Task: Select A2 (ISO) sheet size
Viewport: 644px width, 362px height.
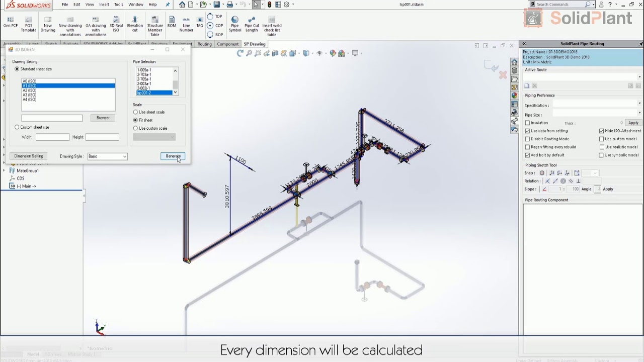Action: tap(30, 90)
